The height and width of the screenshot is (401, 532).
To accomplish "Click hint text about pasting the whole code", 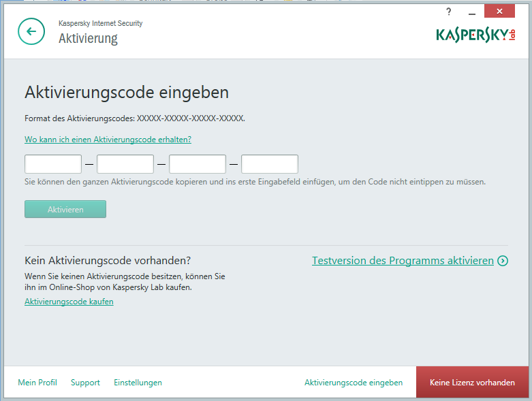I will [255, 182].
